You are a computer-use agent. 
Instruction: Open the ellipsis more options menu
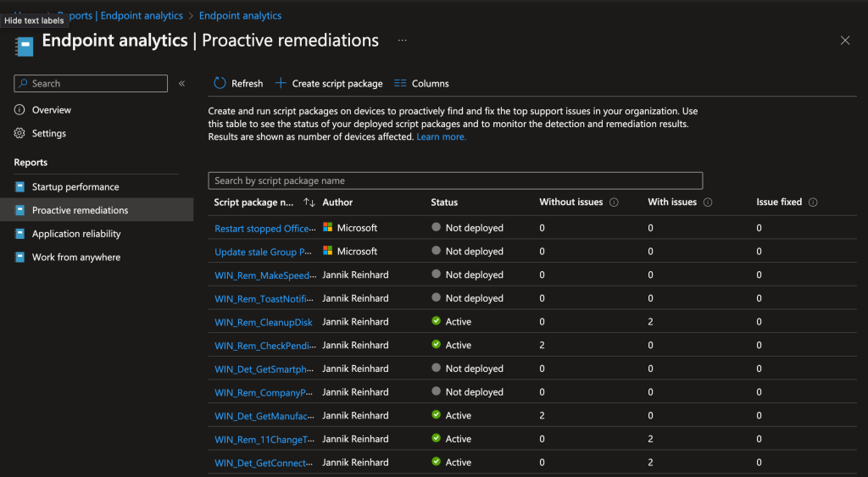[x=403, y=41]
